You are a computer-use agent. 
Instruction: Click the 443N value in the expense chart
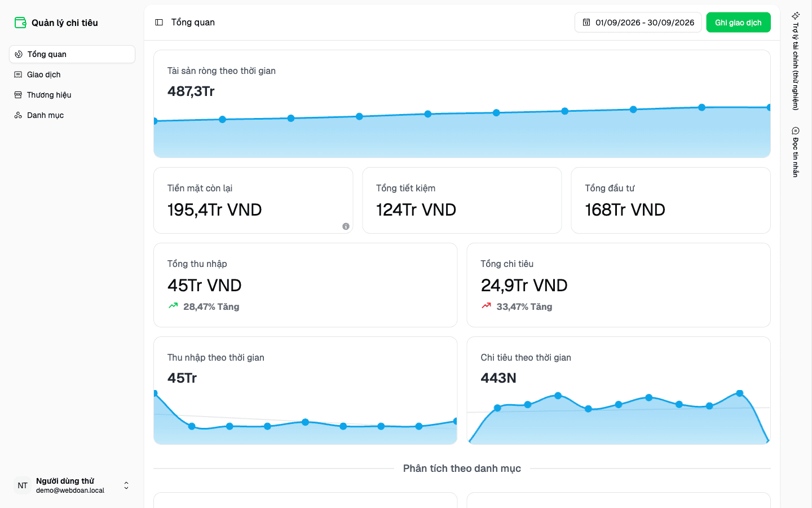(498, 378)
